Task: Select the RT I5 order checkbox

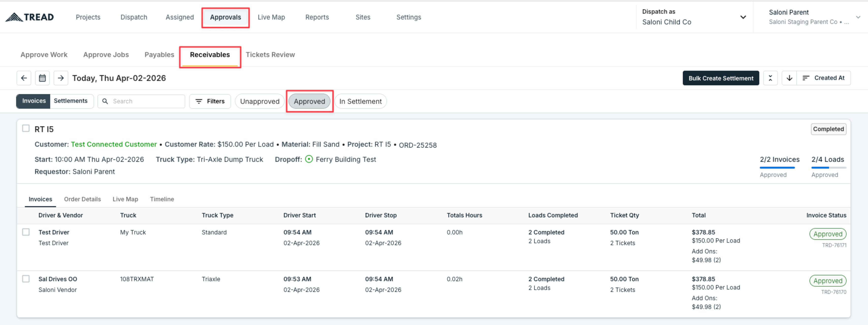Action: (x=26, y=128)
